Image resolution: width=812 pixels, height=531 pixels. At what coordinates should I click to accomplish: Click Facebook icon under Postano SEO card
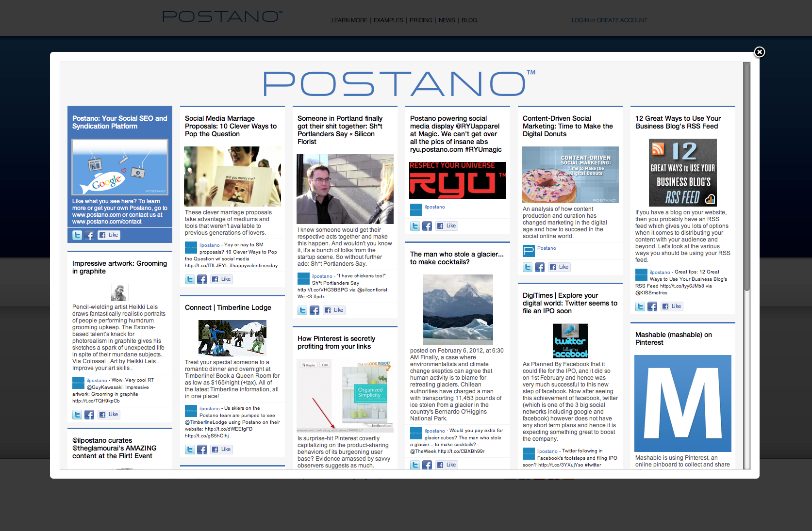89,235
